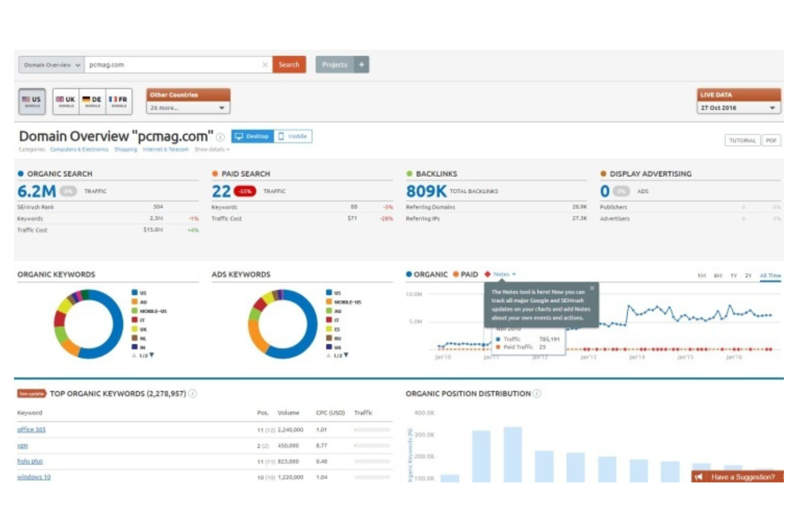Click the CPC (USD) column header

(331, 413)
